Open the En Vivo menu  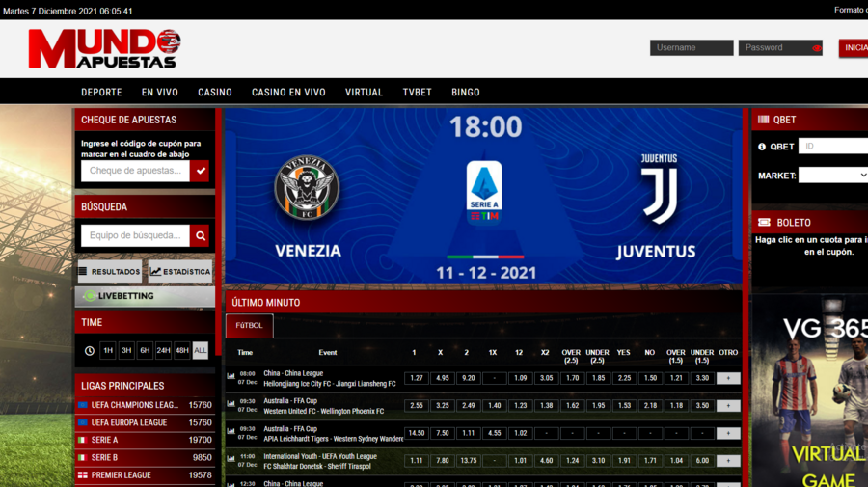coord(160,93)
